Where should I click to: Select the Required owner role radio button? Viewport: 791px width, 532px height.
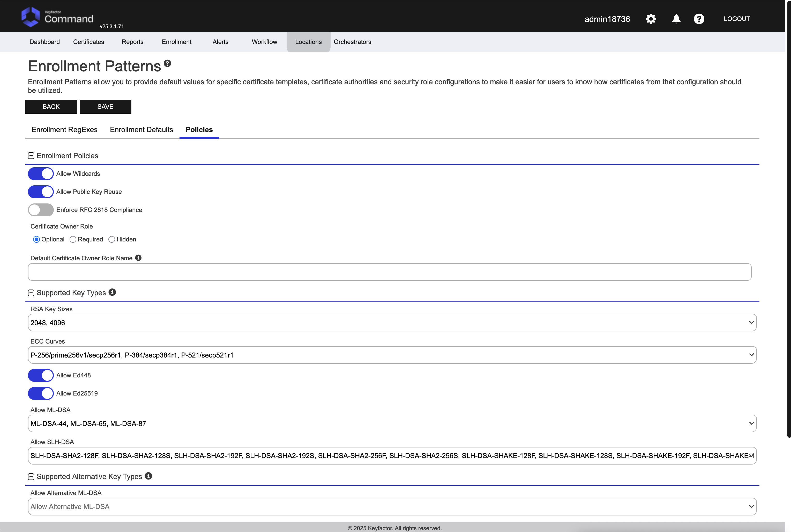tap(73, 240)
